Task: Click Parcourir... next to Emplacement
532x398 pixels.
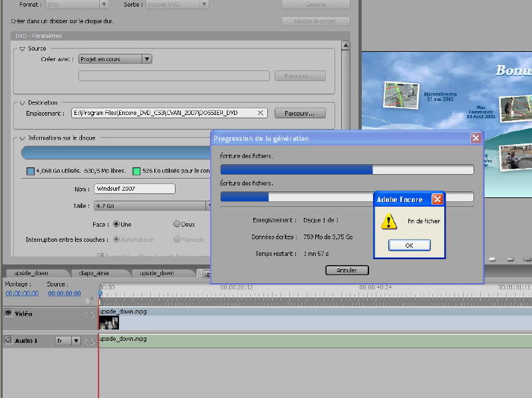Action: [300, 113]
